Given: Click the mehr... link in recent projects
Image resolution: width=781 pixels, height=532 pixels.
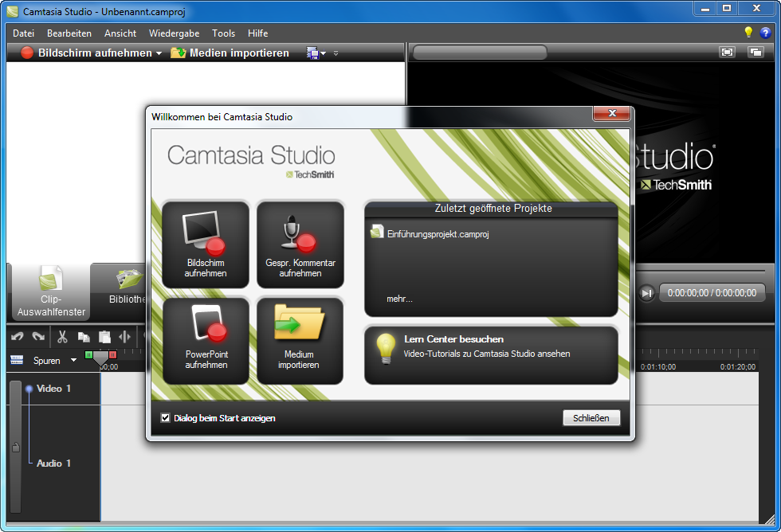Looking at the screenshot, I should pyautogui.click(x=399, y=299).
